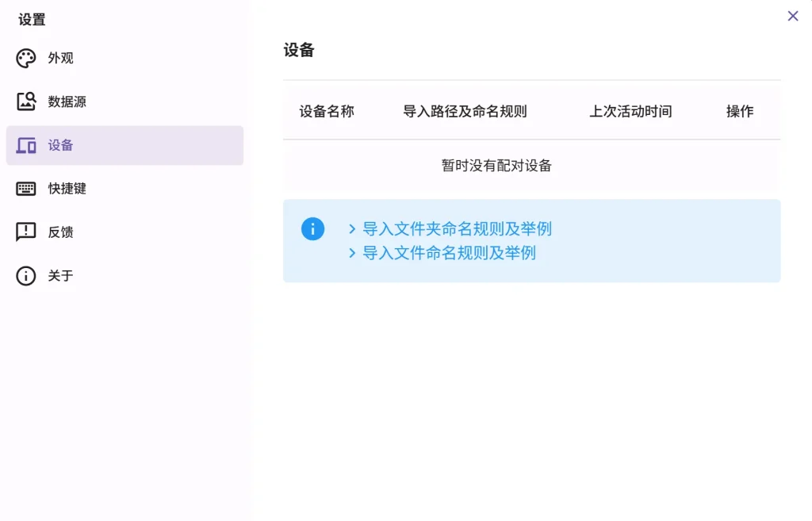Click the 导入文件夹命名规则及举例 link text
The image size is (812, 521).
[457, 229]
